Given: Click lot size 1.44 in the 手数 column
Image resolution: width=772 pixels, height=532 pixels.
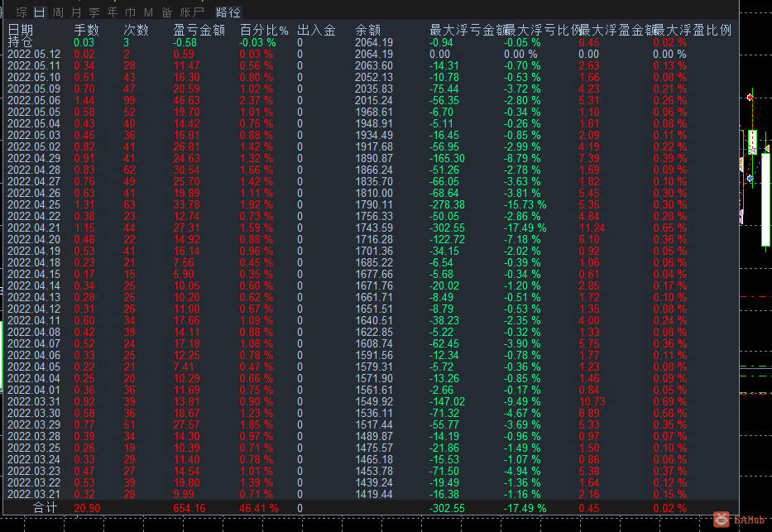Looking at the screenshot, I should [84, 100].
